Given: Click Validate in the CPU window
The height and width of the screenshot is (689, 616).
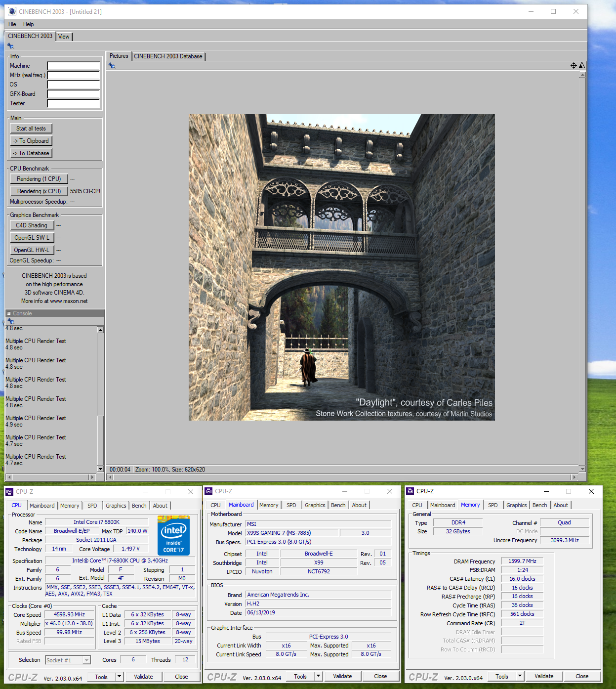Looking at the screenshot, I should [143, 677].
